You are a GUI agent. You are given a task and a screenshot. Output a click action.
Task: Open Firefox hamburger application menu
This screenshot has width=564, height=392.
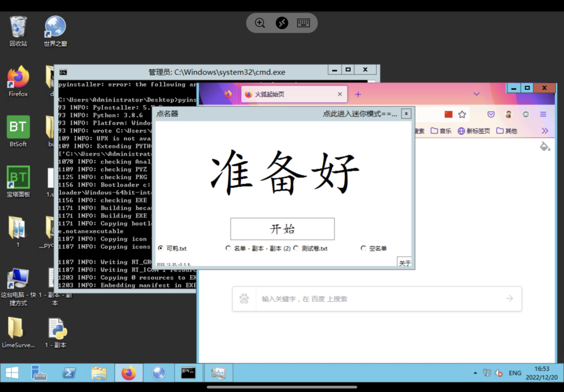[543, 115]
